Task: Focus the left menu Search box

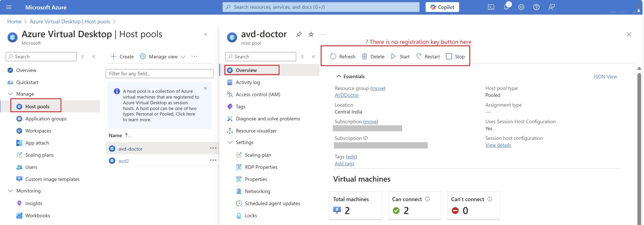Action: [41, 57]
